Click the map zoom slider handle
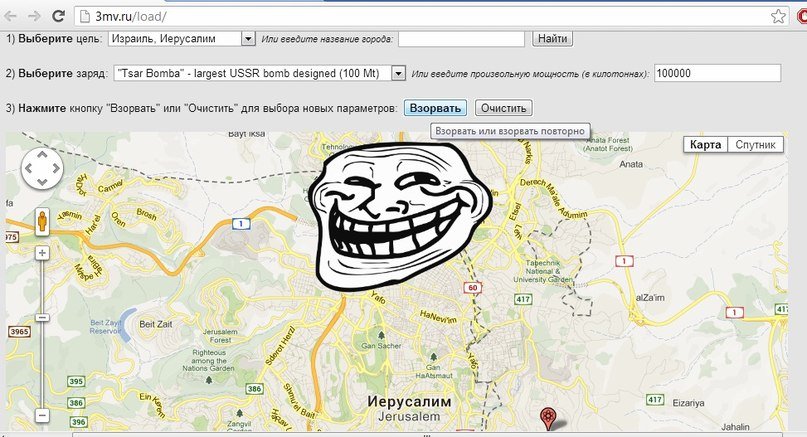 [42, 317]
